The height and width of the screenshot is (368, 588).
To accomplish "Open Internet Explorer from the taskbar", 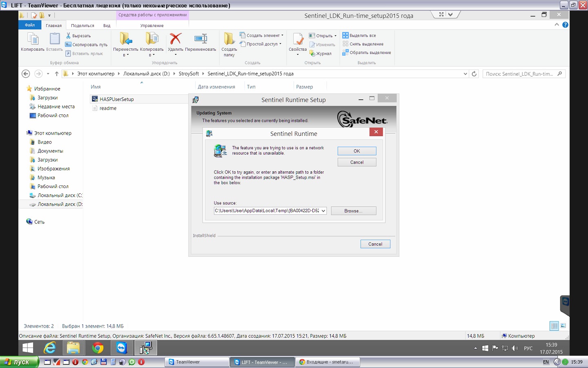I will point(50,348).
